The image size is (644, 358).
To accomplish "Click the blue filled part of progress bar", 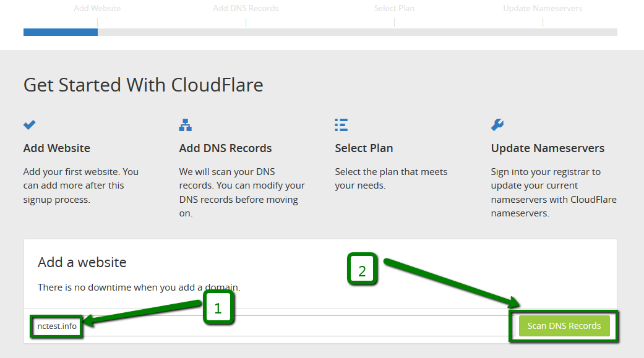I will click(x=60, y=32).
